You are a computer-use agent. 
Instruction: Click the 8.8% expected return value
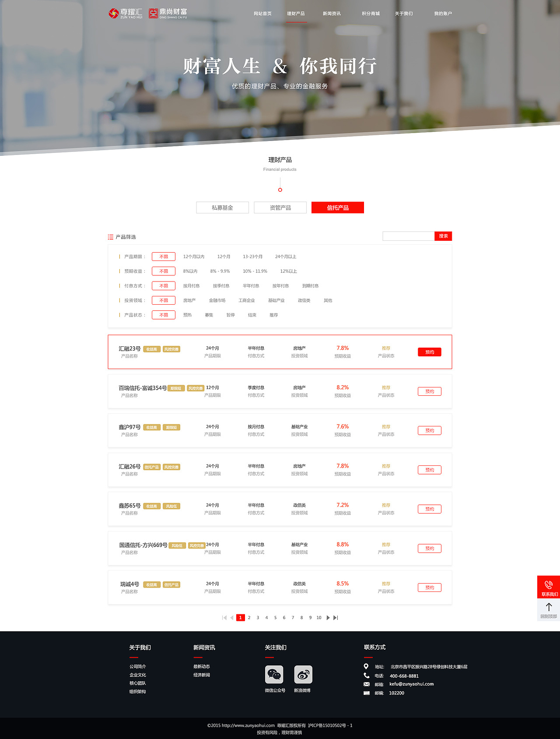[343, 544]
